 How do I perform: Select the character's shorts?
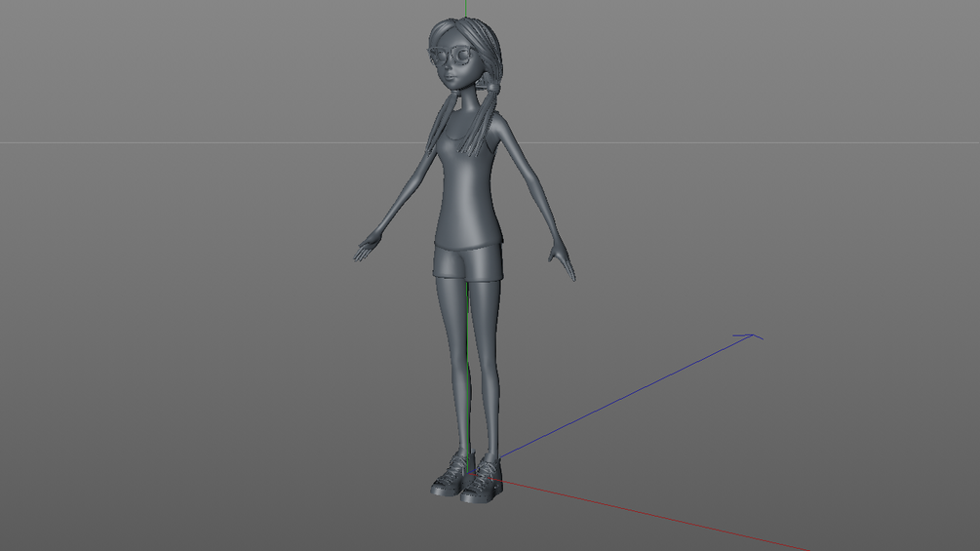click(467, 261)
